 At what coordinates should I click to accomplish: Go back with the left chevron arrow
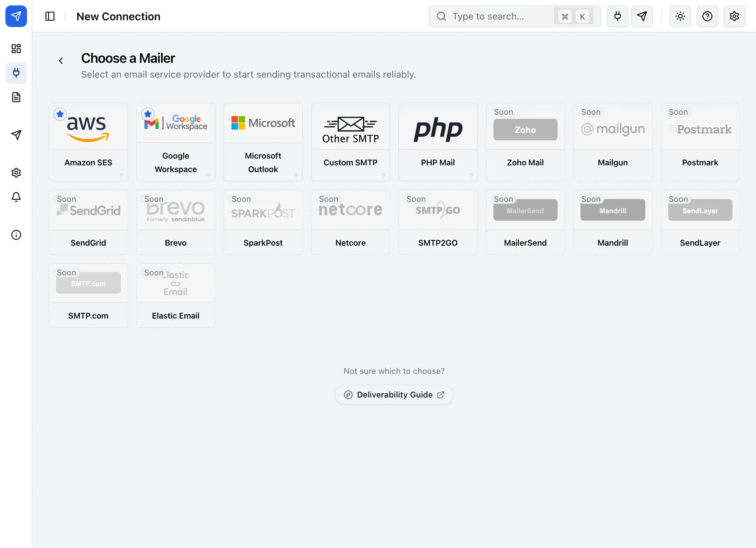pyautogui.click(x=61, y=61)
